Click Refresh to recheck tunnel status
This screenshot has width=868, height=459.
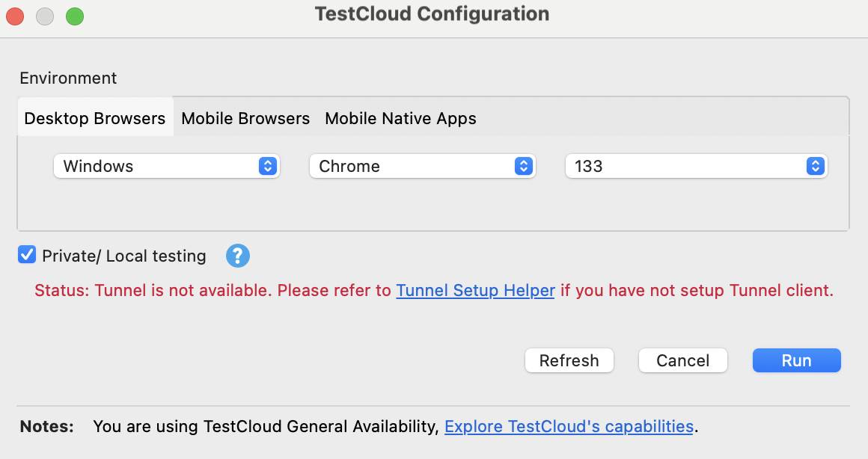click(569, 360)
